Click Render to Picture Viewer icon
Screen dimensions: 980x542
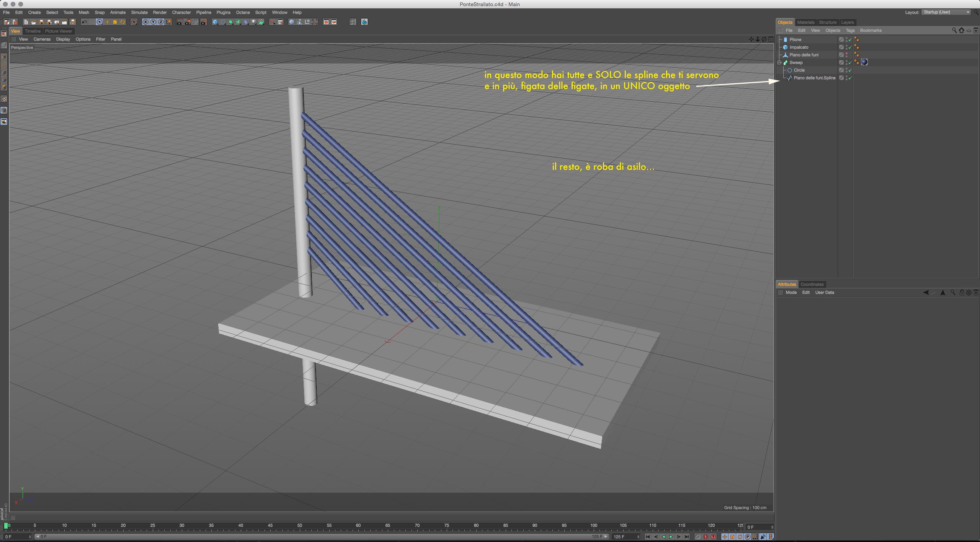(188, 22)
